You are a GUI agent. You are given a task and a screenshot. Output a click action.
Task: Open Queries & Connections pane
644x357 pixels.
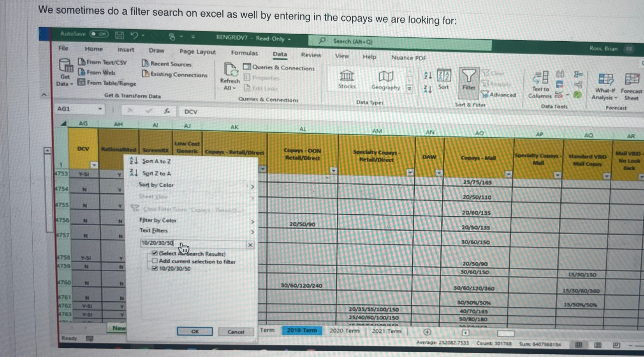pyautogui.click(x=279, y=67)
